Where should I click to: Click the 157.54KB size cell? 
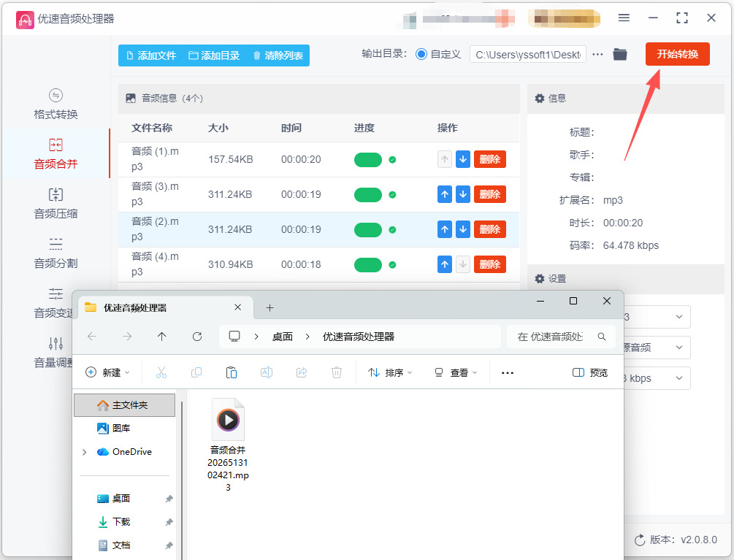230,160
